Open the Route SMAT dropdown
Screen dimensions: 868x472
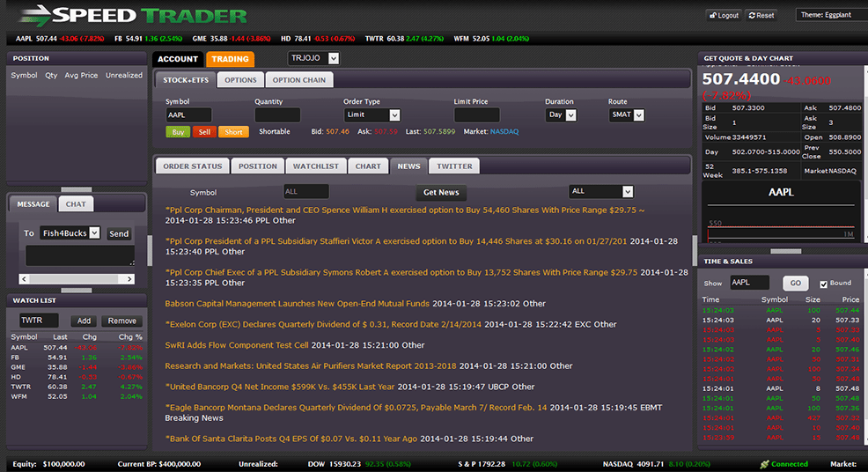click(x=627, y=114)
